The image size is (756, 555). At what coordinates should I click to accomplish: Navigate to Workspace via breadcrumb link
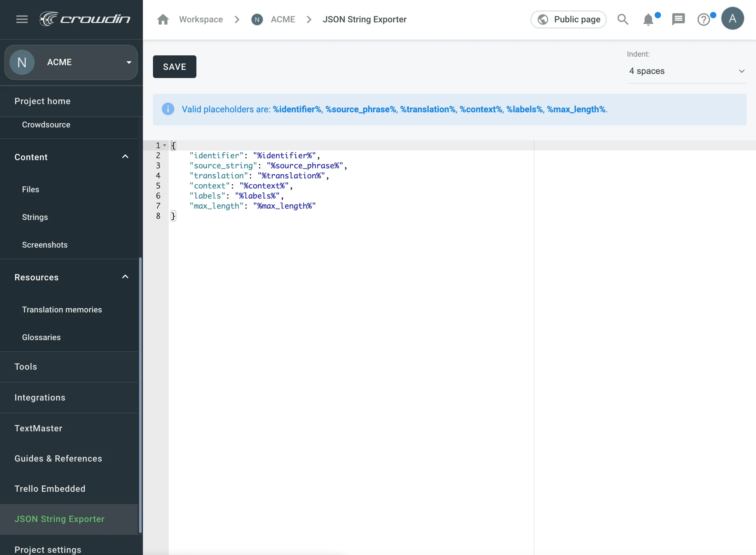click(x=200, y=19)
